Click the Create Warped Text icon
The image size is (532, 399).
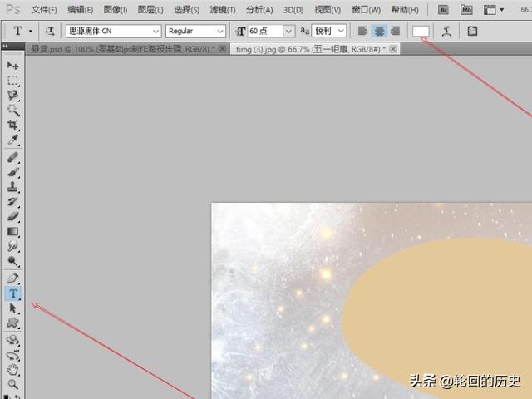447,31
